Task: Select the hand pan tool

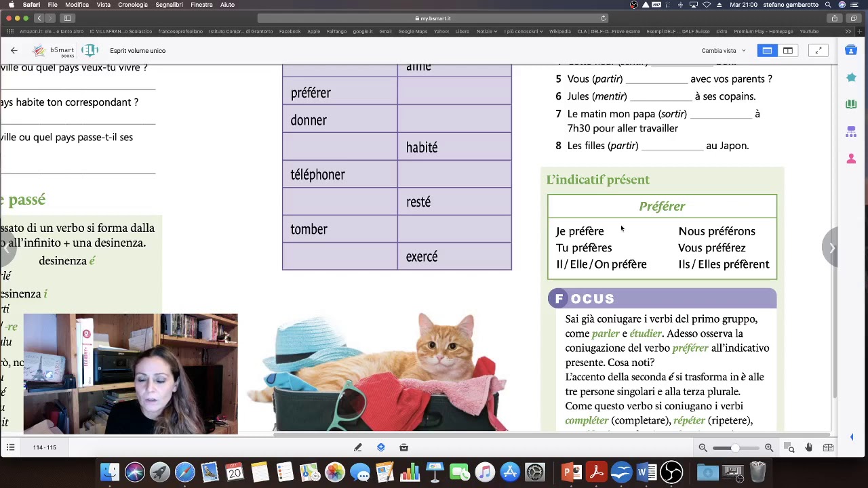Action: (x=809, y=447)
